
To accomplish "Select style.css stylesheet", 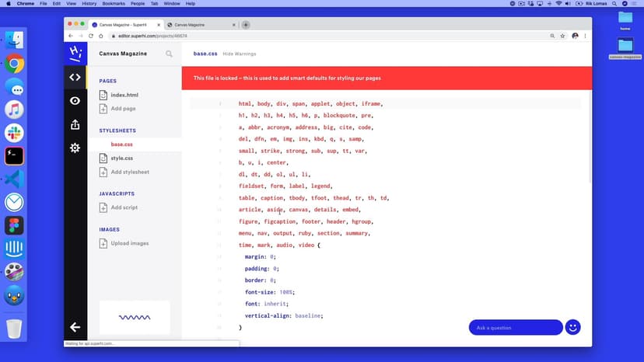I will [121, 158].
